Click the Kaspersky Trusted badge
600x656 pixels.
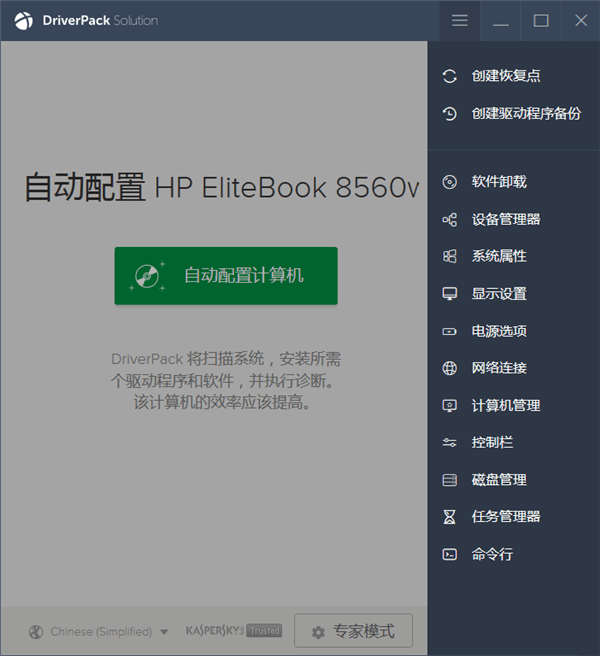click(233, 630)
